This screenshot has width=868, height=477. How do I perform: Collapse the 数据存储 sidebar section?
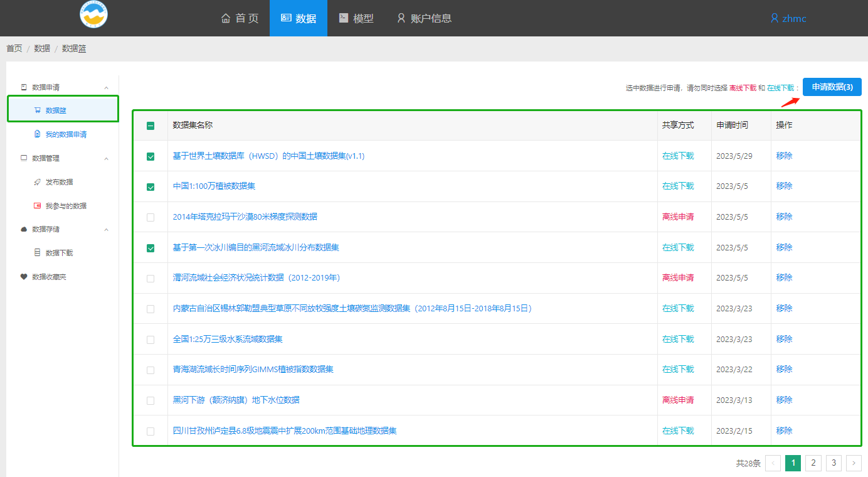point(106,230)
